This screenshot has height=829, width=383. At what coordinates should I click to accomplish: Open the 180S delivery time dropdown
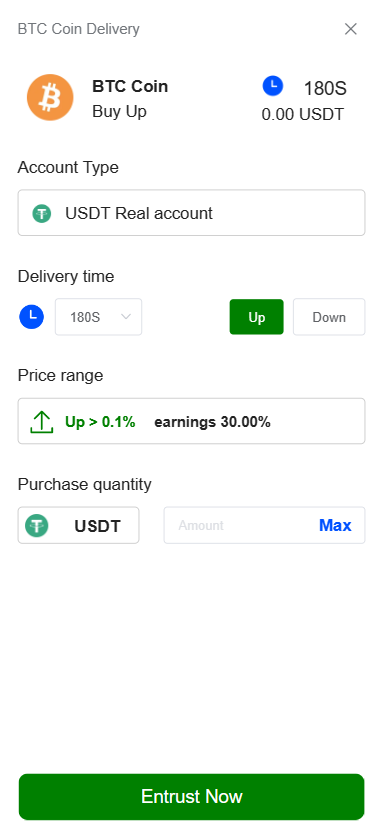tap(98, 317)
